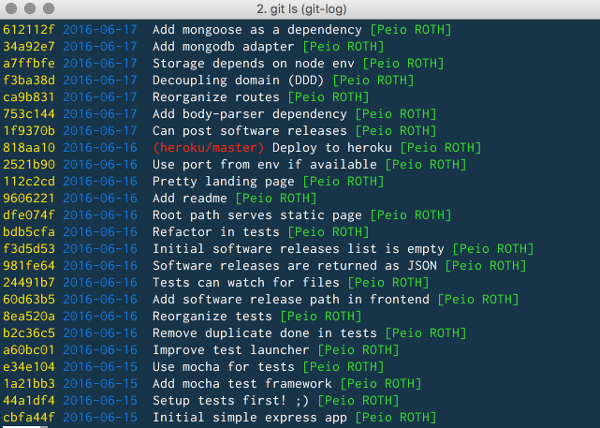The height and width of the screenshot is (428, 600).
Task: Click the window title git ls (git-log)
Action: (x=302, y=9)
